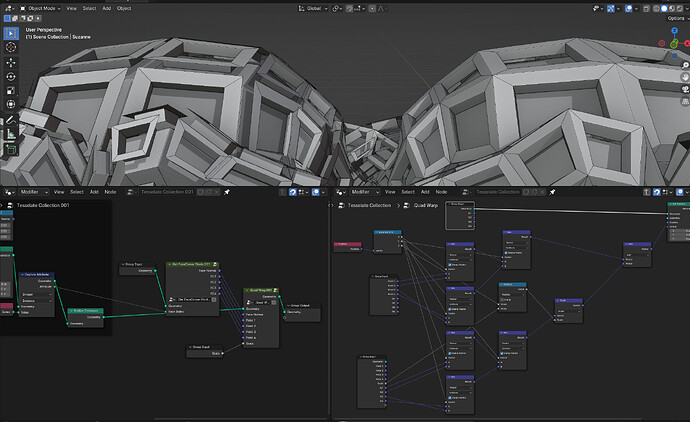Screen dimensions: 690x422
Task: Open the Node menu in left node editor
Action: pos(110,192)
